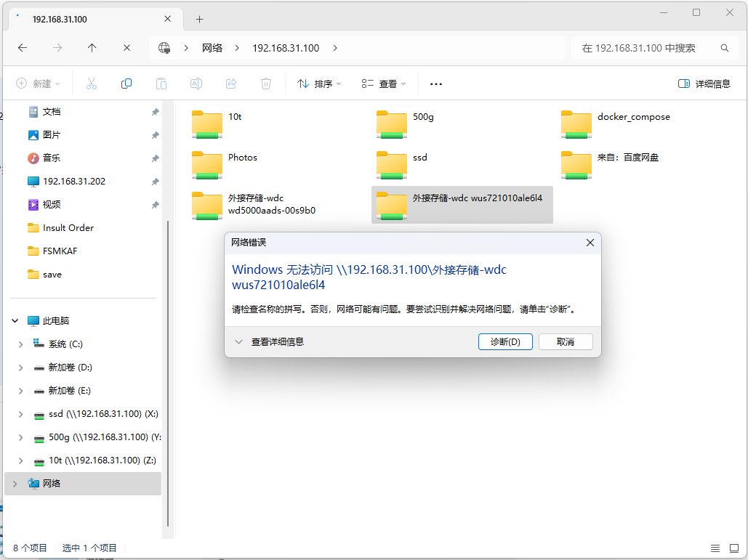Expand the 新加卷 (D:) drive node

pyautogui.click(x=20, y=368)
